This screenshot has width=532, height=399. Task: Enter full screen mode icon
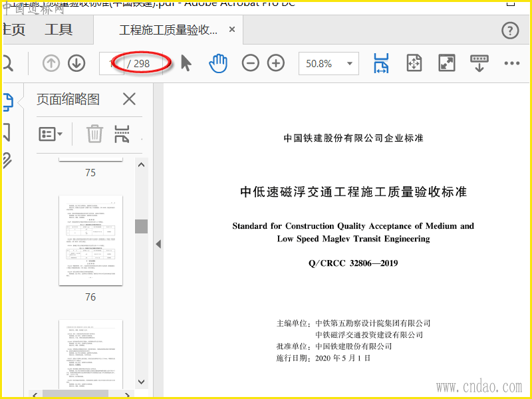coord(446,63)
